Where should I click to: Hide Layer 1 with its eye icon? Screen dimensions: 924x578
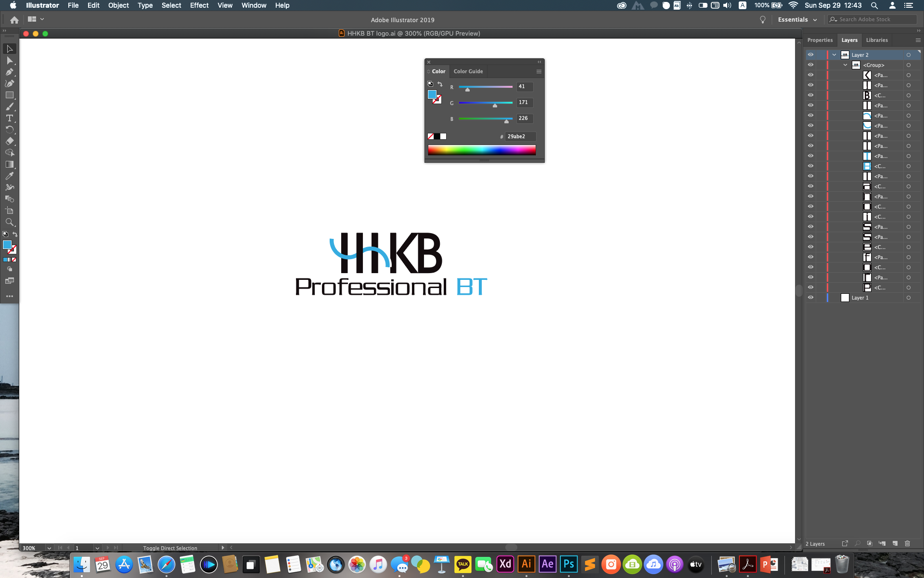[x=810, y=298]
